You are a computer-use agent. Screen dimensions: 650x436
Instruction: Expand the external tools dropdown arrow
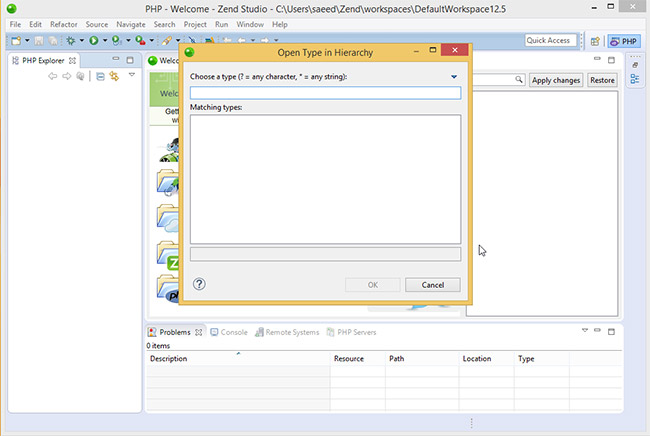click(152, 41)
